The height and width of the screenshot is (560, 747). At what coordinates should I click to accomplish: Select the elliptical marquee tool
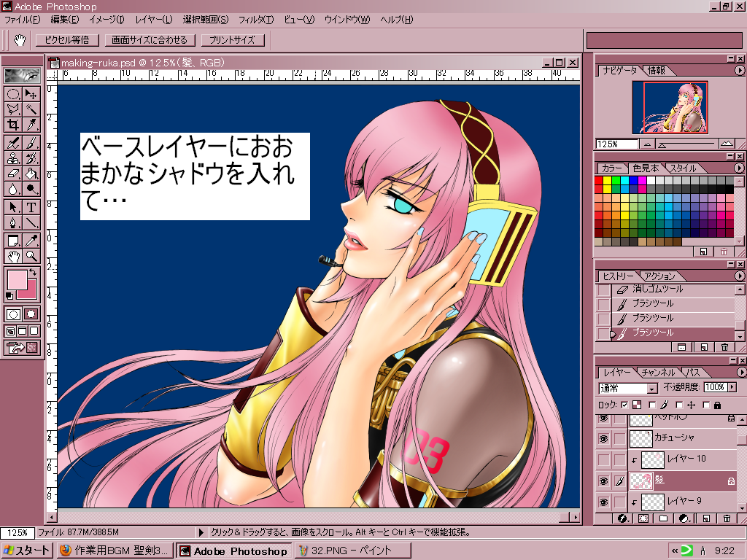tap(13, 94)
